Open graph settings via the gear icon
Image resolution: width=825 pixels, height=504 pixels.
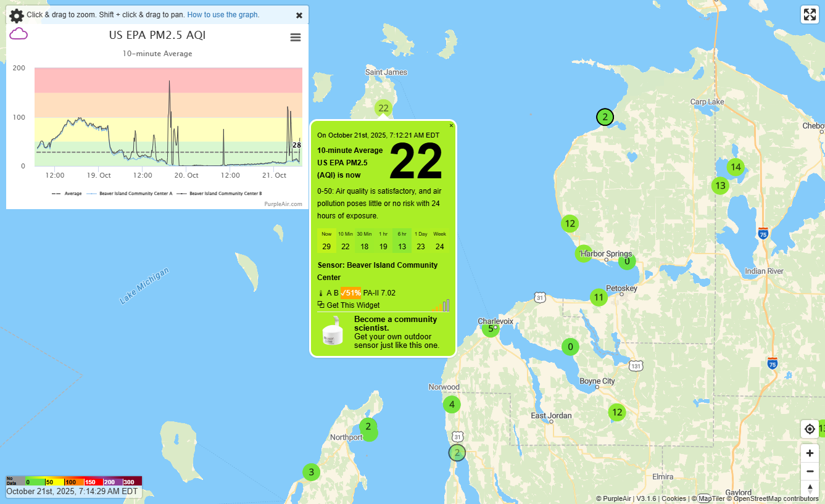(x=16, y=15)
